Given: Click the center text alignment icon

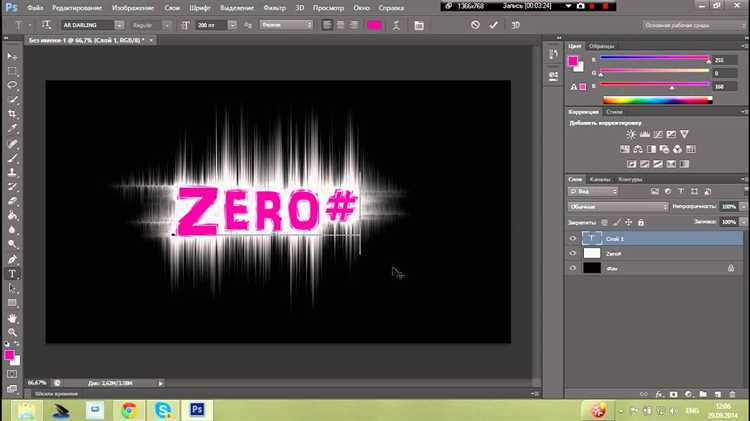Looking at the screenshot, I should click(x=339, y=24).
